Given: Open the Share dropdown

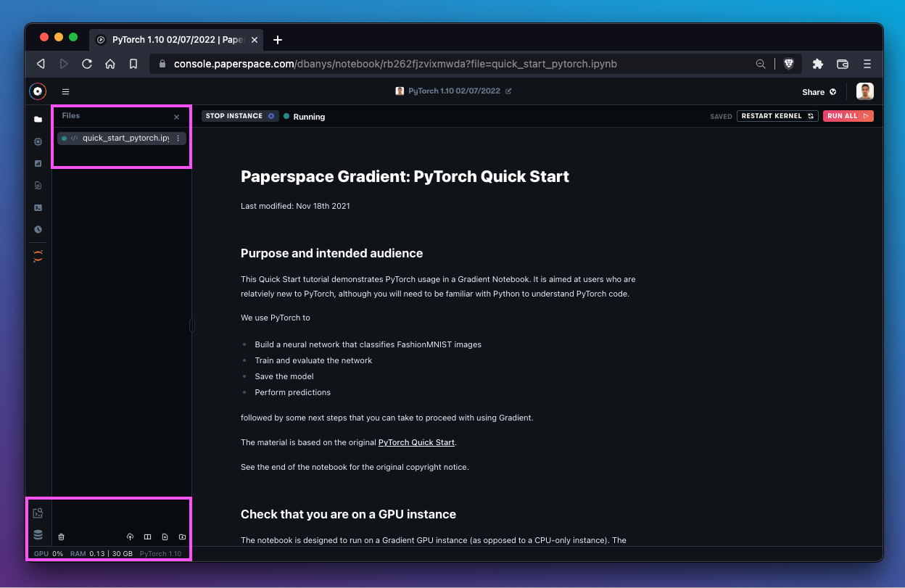Looking at the screenshot, I should pyautogui.click(x=819, y=92).
